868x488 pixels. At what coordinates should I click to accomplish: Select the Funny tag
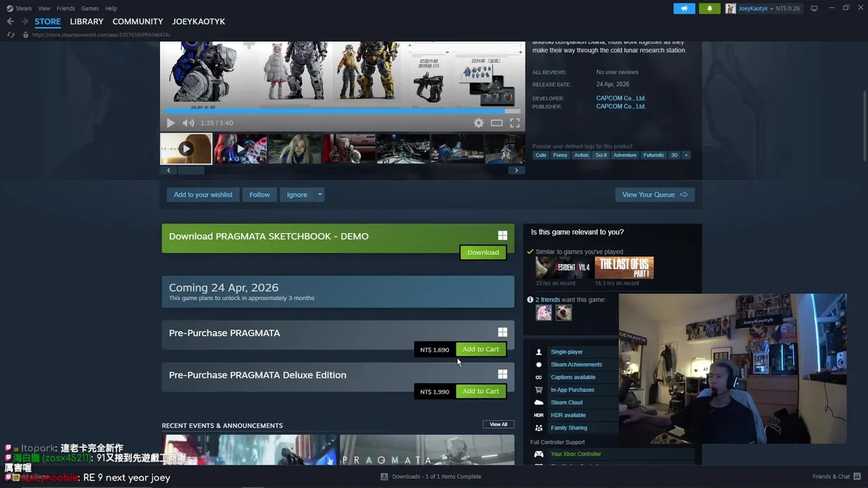[x=560, y=155]
